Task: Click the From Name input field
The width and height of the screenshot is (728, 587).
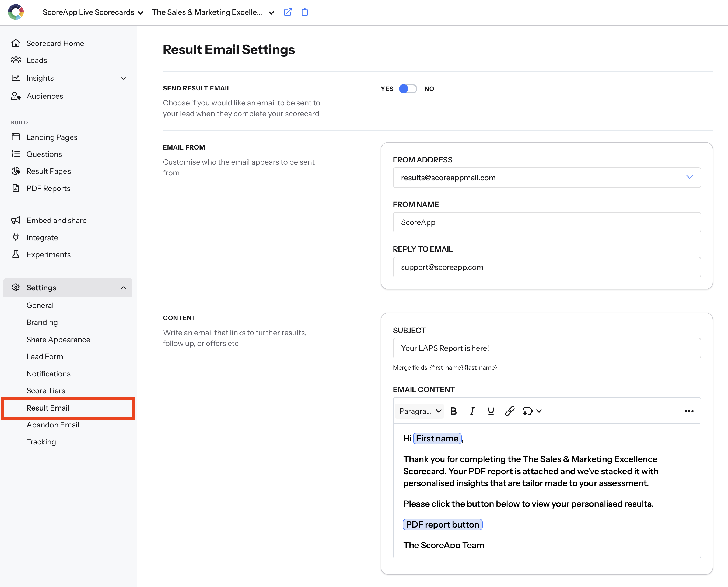Action: coord(547,222)
